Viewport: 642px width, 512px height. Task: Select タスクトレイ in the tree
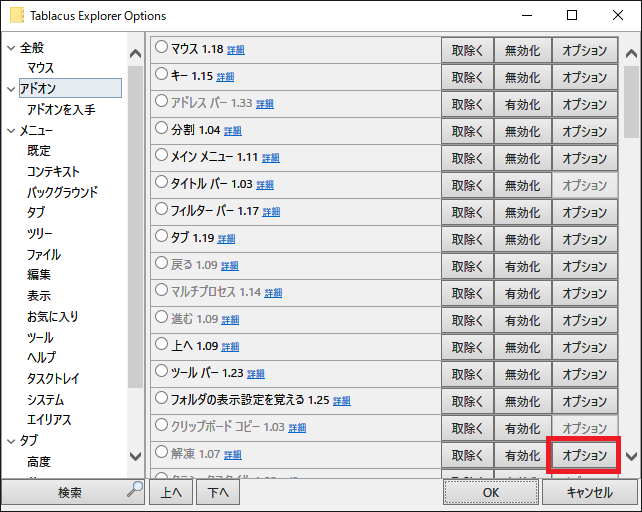point(53,378)
